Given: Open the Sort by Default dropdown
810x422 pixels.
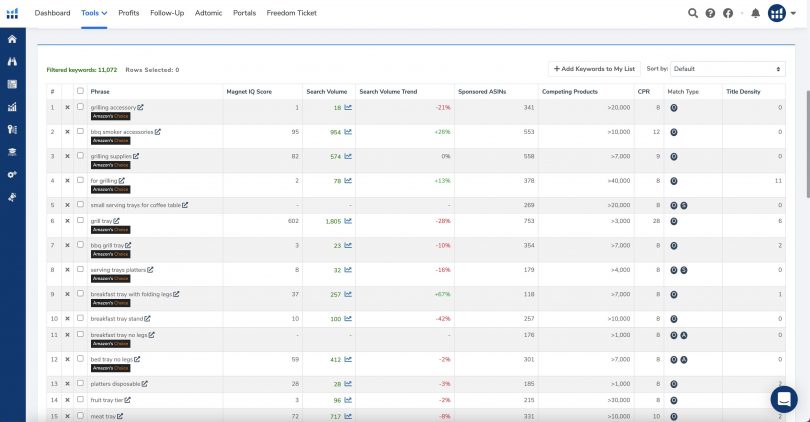Looking at the screenshot, I should pos(727,69).
